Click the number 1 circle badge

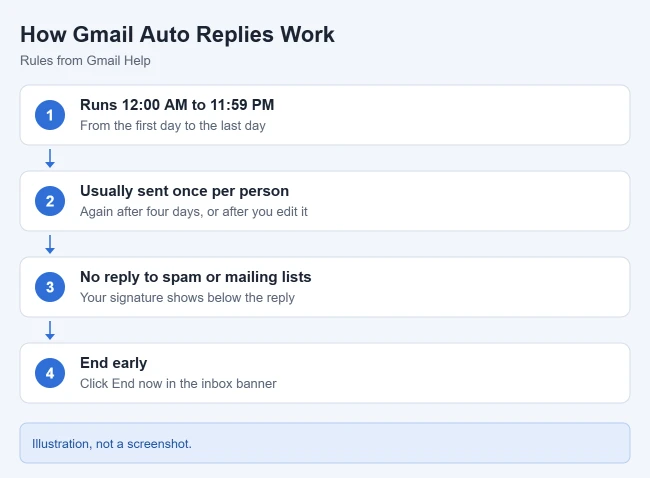point(50,115)
